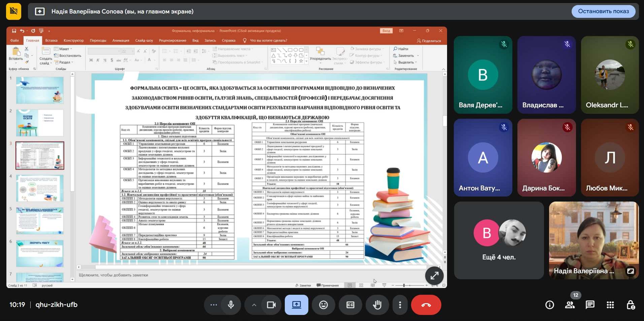This screenshot has height=321, width=644.
Task: Click the leave call hang-up button
Action: (426, 305)
